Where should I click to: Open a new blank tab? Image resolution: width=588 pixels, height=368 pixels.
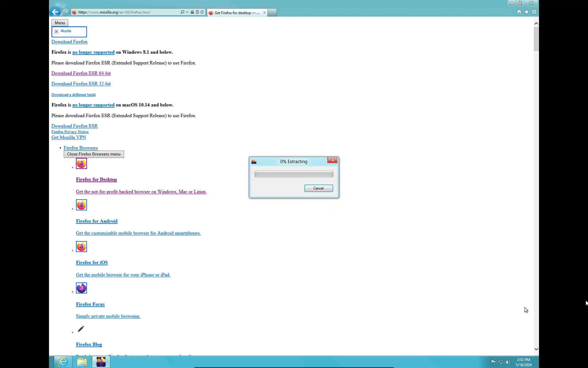pos(272,13)
